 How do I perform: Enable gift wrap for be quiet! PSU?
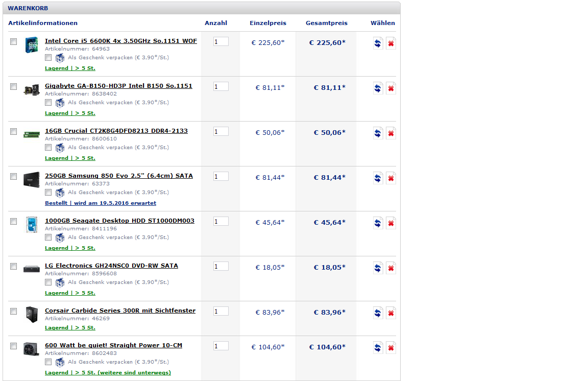coord(48,362)
